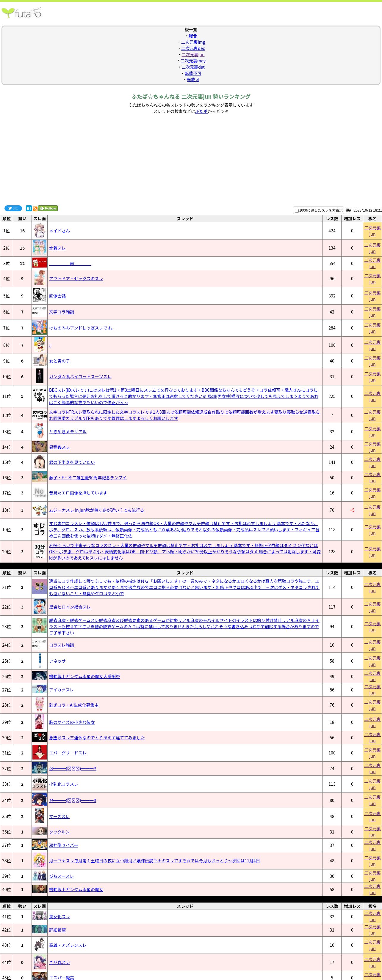Click the green Feedly Follow button

[48, 208]
